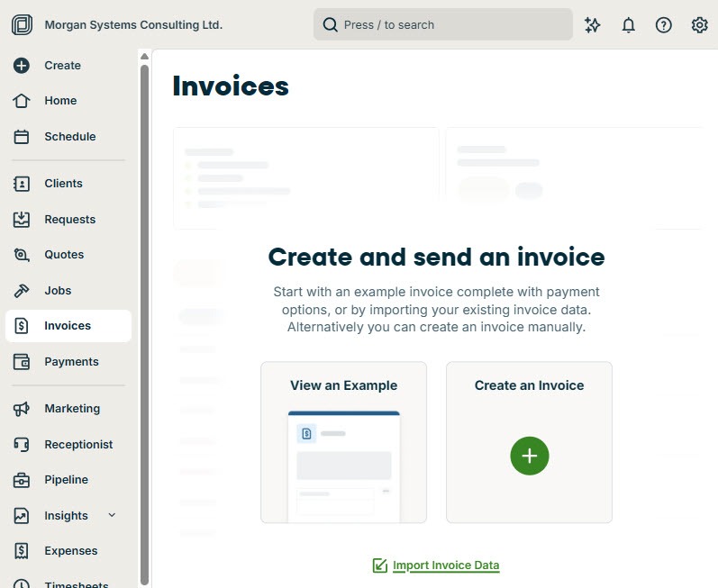
Task: Click the Payments wallet icon
Action: [22, 362]
